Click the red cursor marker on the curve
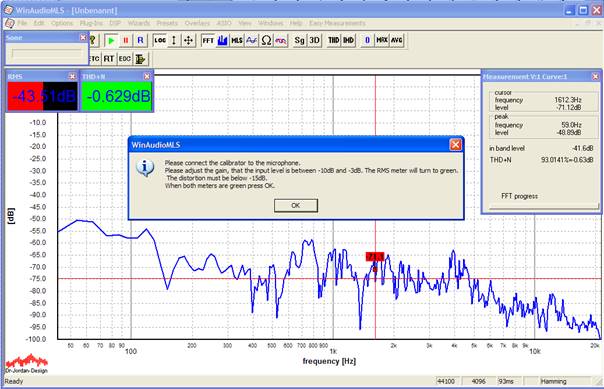Viewport: 604px width, 389px height. (375, 257)
